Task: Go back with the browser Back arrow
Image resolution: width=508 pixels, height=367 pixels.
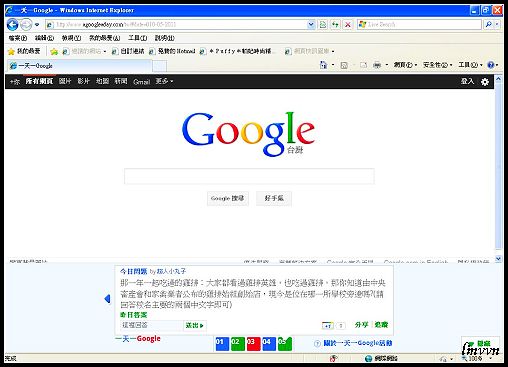Action: point(13,24)
